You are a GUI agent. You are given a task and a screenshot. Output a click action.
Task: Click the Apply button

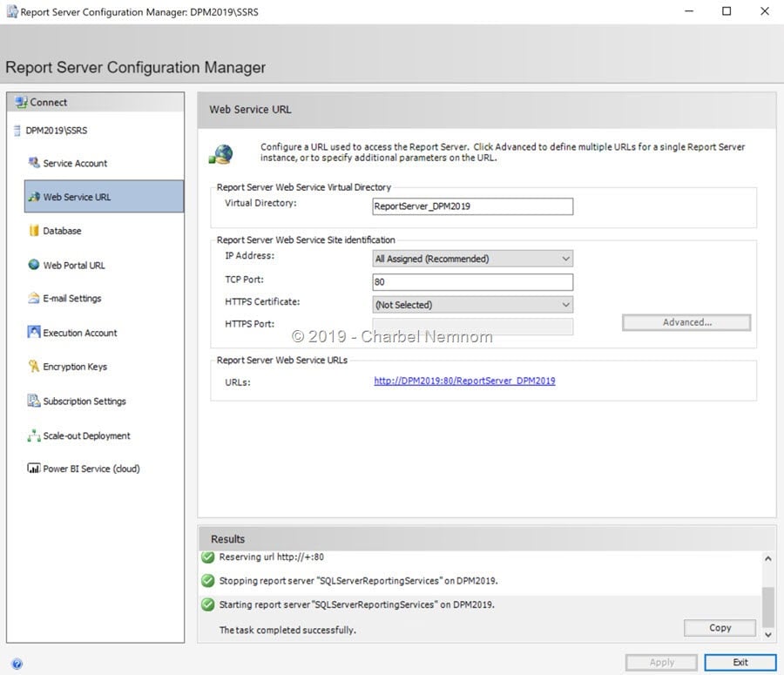point(661,663)
